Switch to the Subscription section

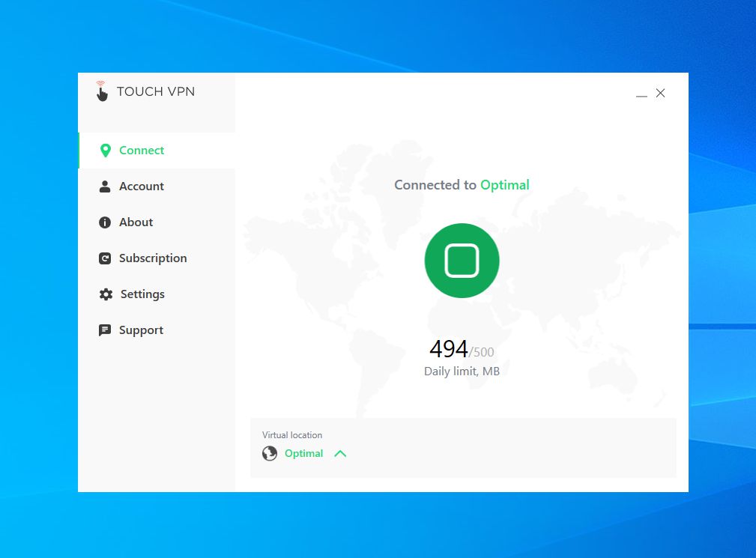tap(153, 258)
